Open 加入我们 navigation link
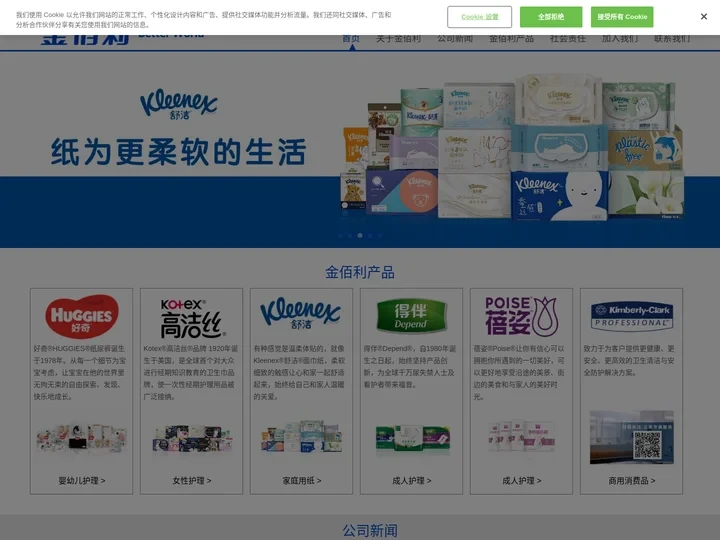720x540 pixels. coord(620,39)
